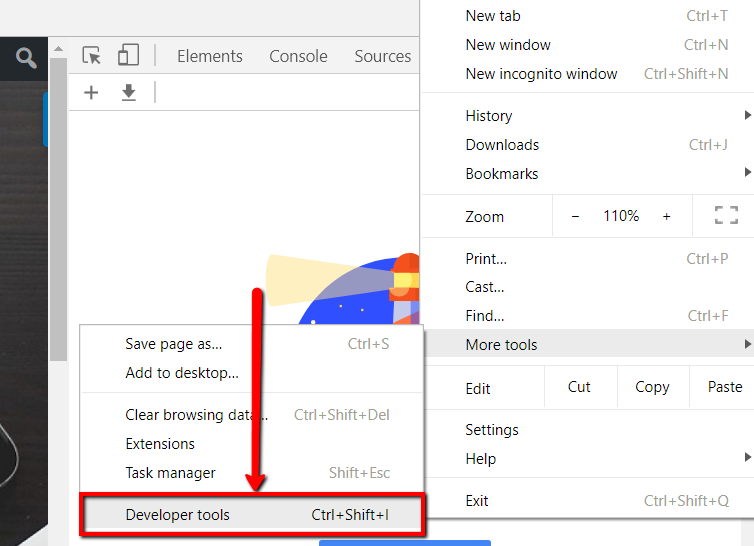Open Settings from the Chrome menu

[x=492, y=430]
